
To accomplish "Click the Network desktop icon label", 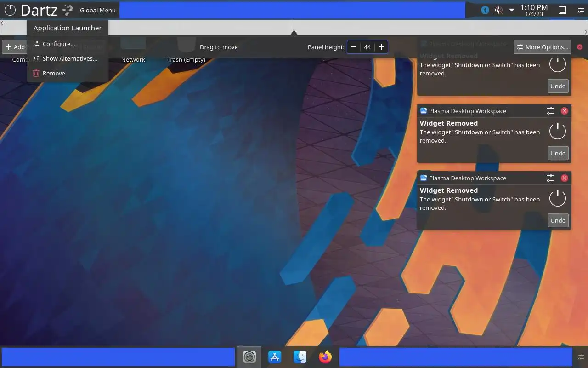I will [x=133, y=60].
